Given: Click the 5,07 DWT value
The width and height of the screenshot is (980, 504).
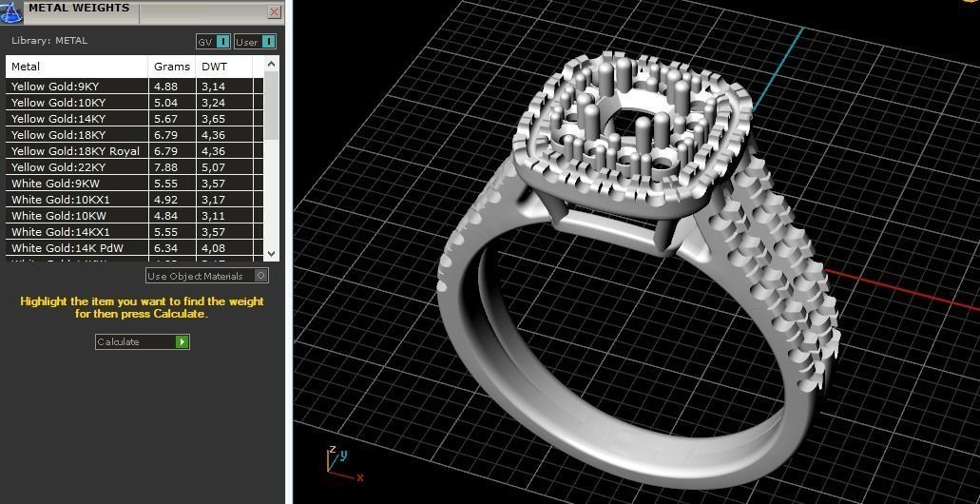Looking at the screenshot, I should [213, 167].
